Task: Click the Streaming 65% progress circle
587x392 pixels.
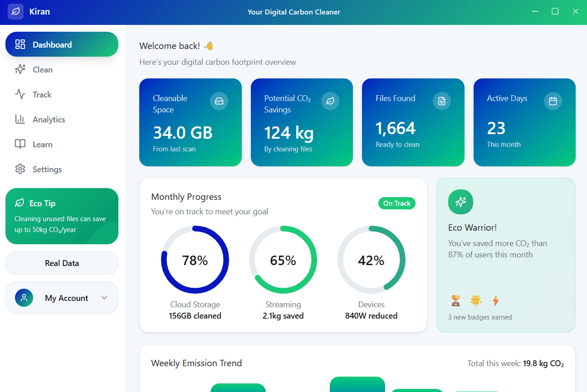Action: coord(283,260)
